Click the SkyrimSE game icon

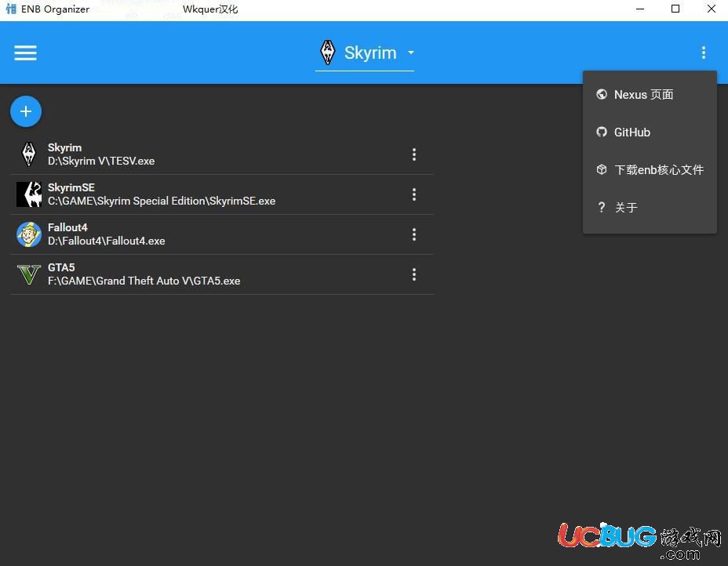[x=29, y=194]
